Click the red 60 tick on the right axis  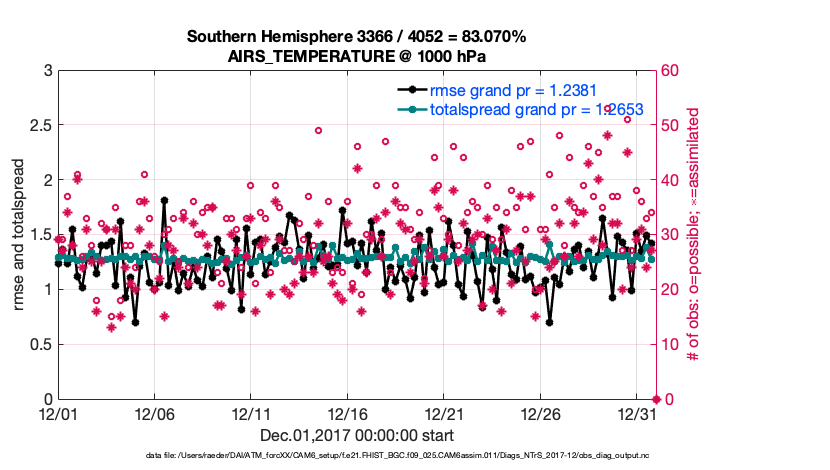pos(671,70)
